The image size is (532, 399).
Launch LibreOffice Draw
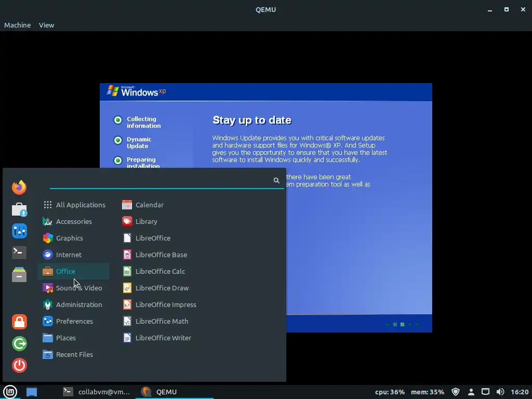[x=155, y=288]
